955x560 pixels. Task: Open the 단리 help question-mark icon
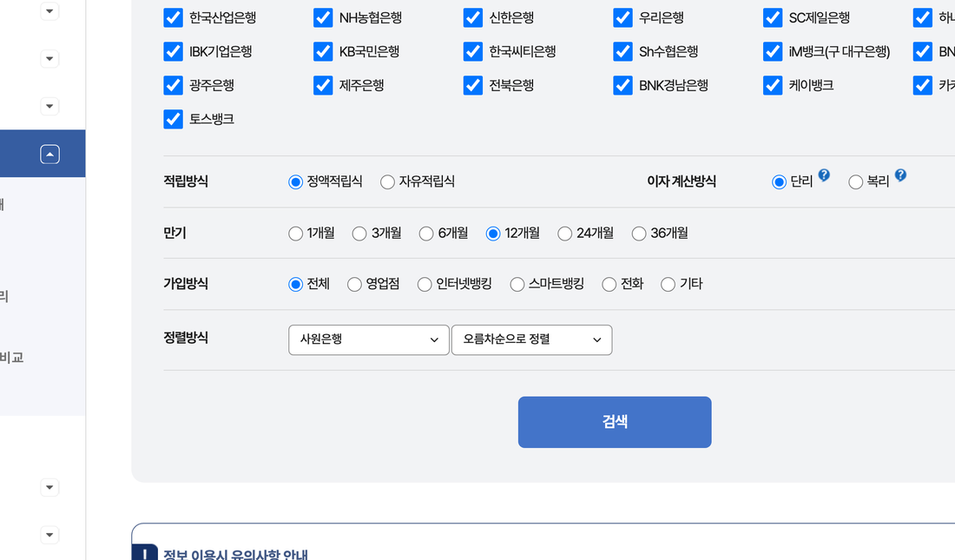[x=824, y=175]
